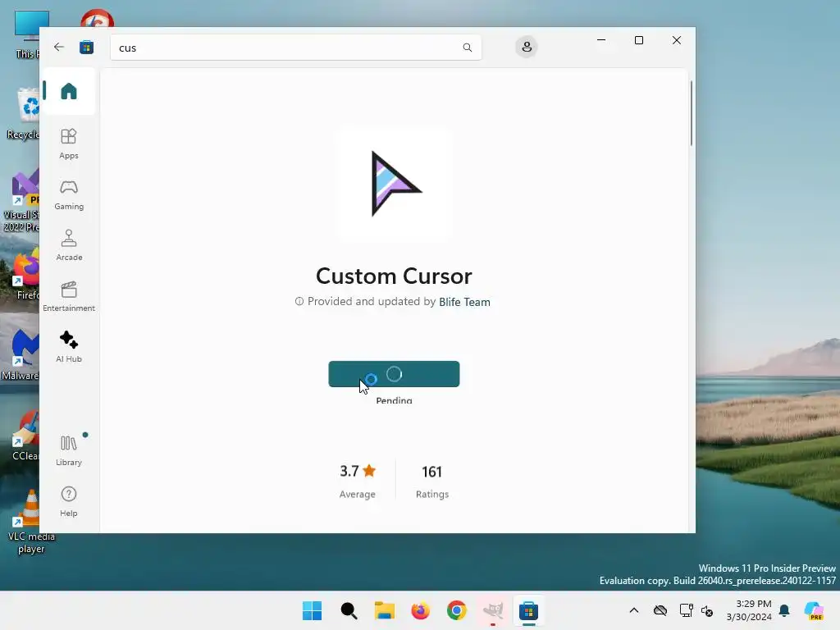Launch Firefox from the taskbar
The width and height of the screenshot is (840, 630).
pos(421,610)
